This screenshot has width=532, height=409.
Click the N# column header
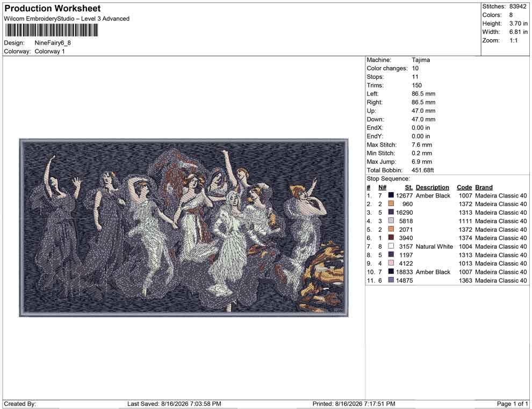(383, 187)
